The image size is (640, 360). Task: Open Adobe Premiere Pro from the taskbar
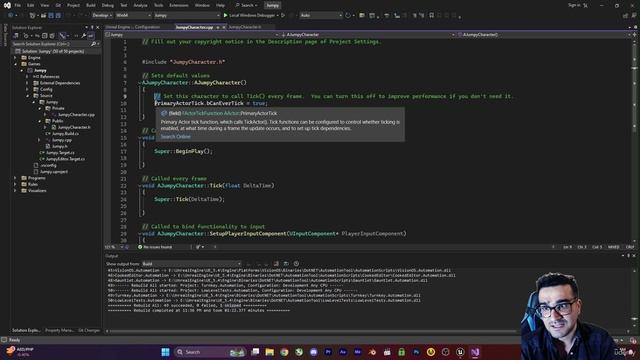point(328,352)
